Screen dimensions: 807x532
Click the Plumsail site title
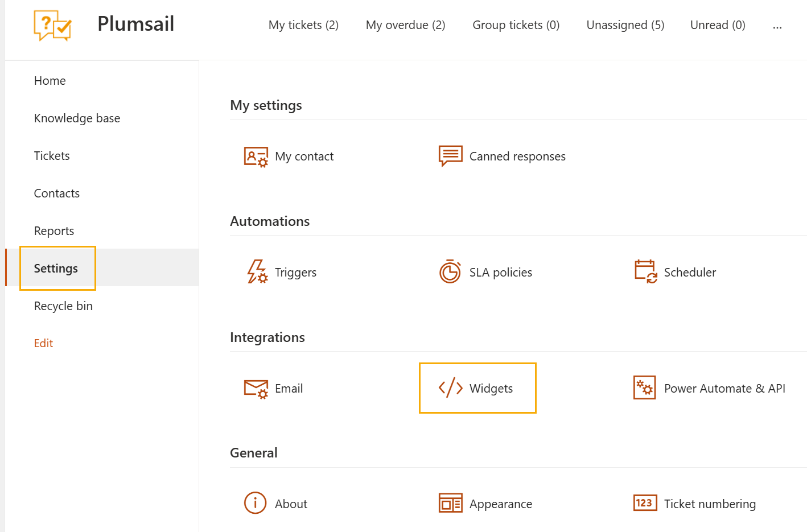point(135,24)
